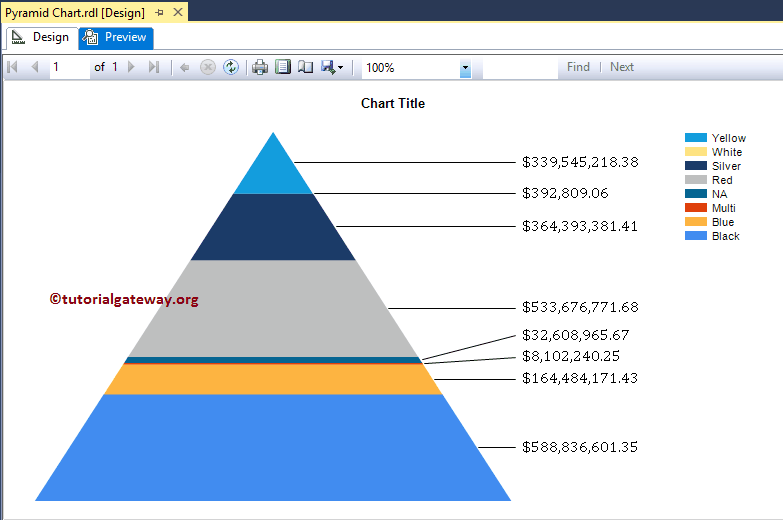Refresh the report
783x520 pixels.
[231, 67]
